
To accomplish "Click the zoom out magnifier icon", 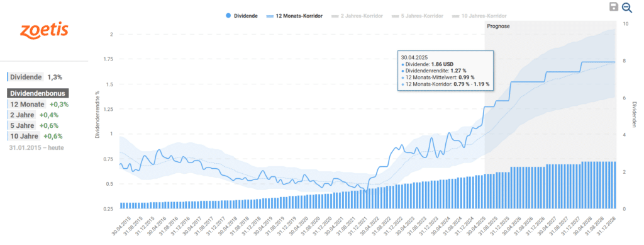I will 627,7.
